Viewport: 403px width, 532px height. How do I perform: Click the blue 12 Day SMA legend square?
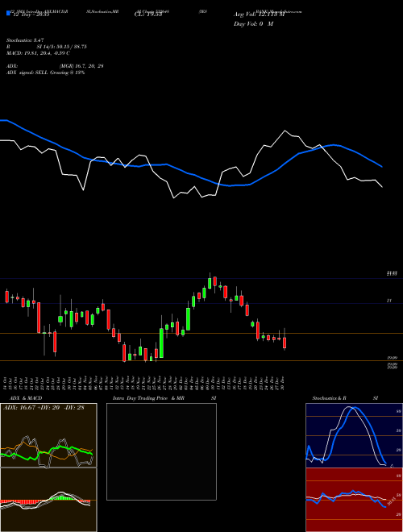8,13
